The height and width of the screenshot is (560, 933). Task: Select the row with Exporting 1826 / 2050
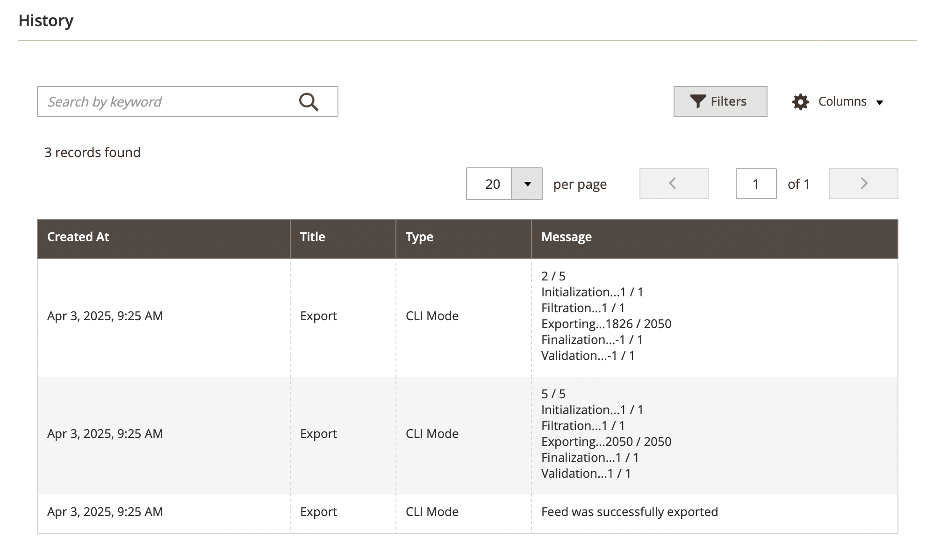pyautogui.click(x=606, y=324)
